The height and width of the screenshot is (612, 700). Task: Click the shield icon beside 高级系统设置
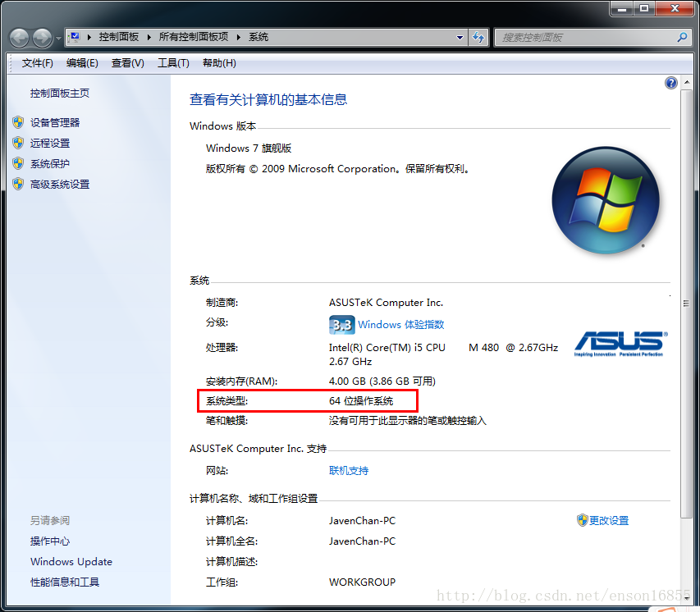click(x=18, y=184)
